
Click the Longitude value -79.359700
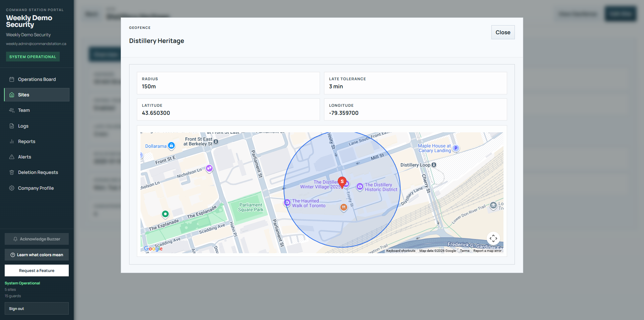(x=344, y=113)
